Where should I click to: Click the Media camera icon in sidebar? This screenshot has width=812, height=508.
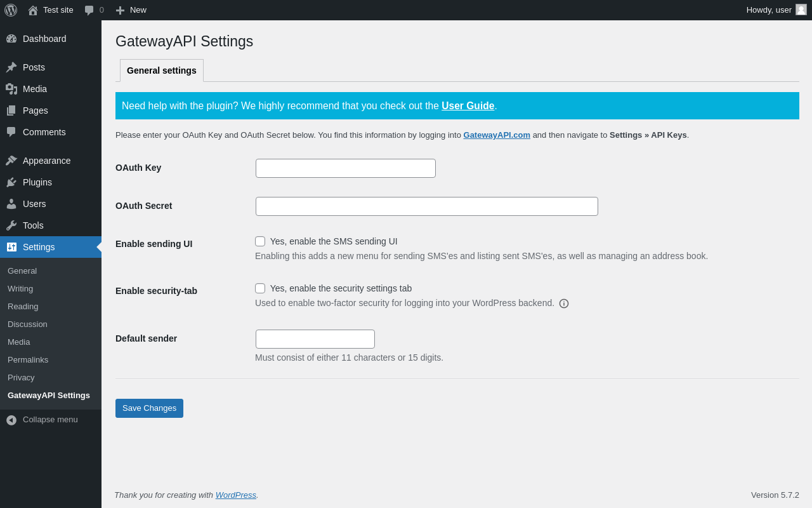click(x=11, y=89)
